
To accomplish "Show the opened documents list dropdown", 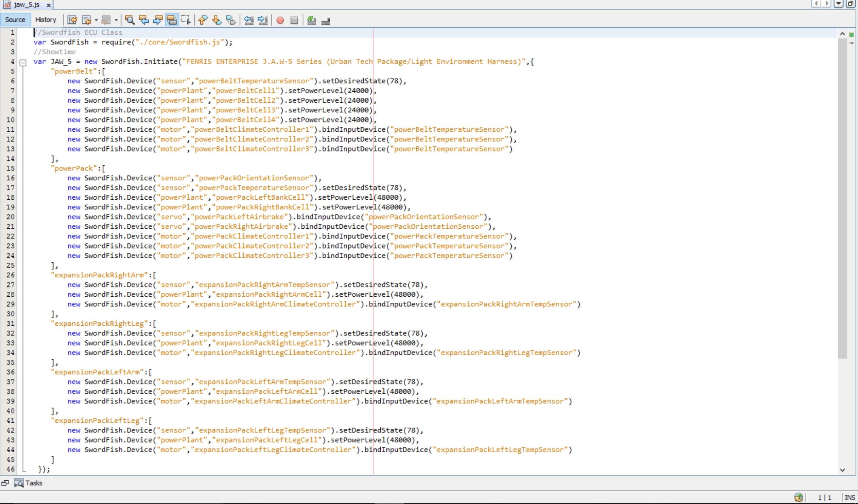I will [839, 4].
